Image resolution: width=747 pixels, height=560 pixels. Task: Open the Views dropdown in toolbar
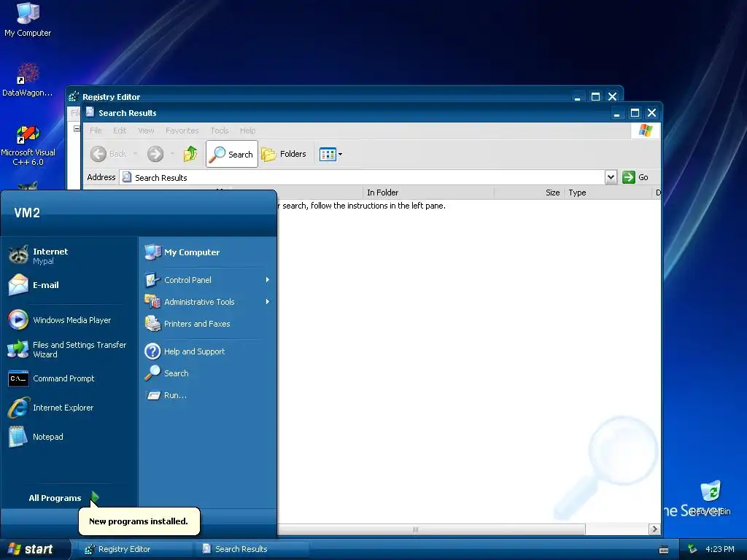coord(330,155)
